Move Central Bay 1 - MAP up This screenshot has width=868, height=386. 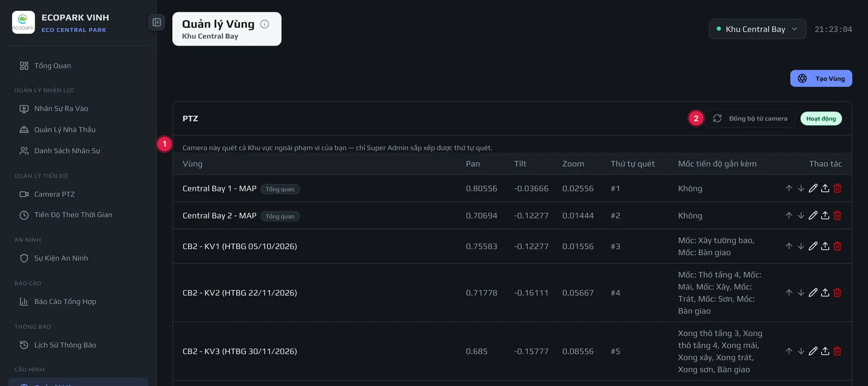[789, 188]
